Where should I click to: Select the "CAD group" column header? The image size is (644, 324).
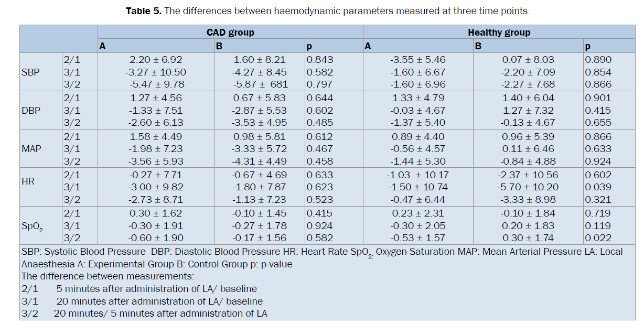pos(230,33)
